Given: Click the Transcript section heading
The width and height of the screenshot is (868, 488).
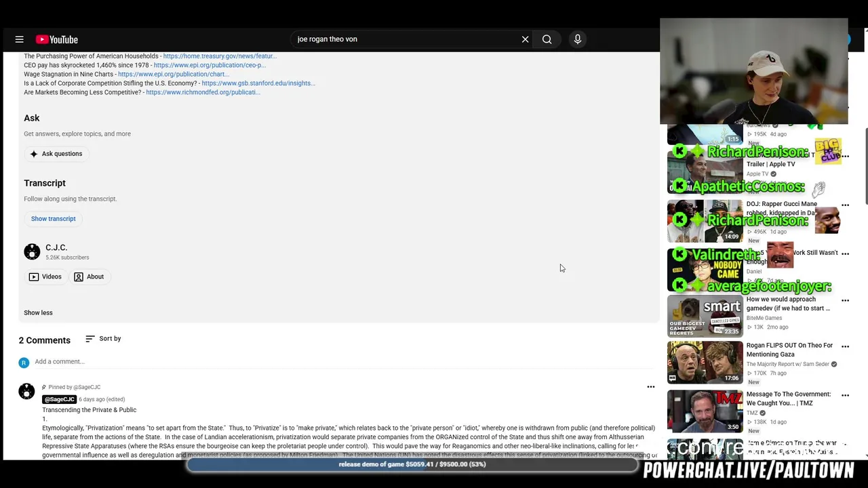Looking at the screenshot, I should click(x=45, y=183).
